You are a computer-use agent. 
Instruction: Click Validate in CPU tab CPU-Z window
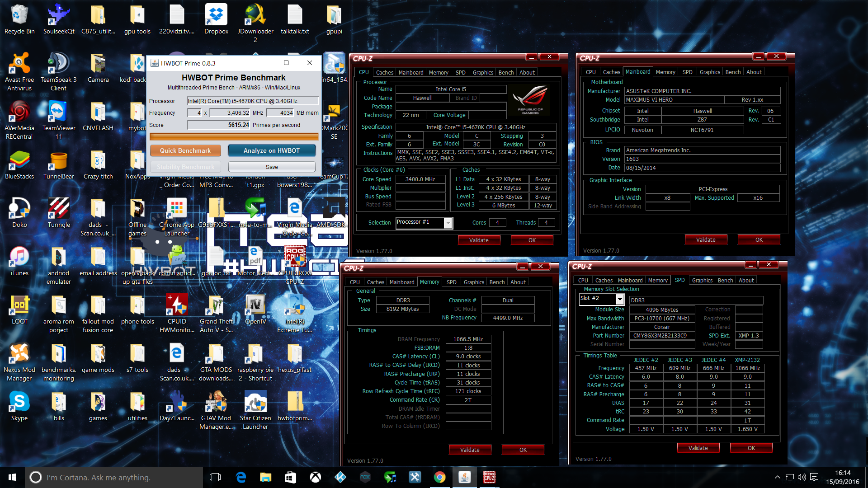pyautogui.click(x=479, y=240)
